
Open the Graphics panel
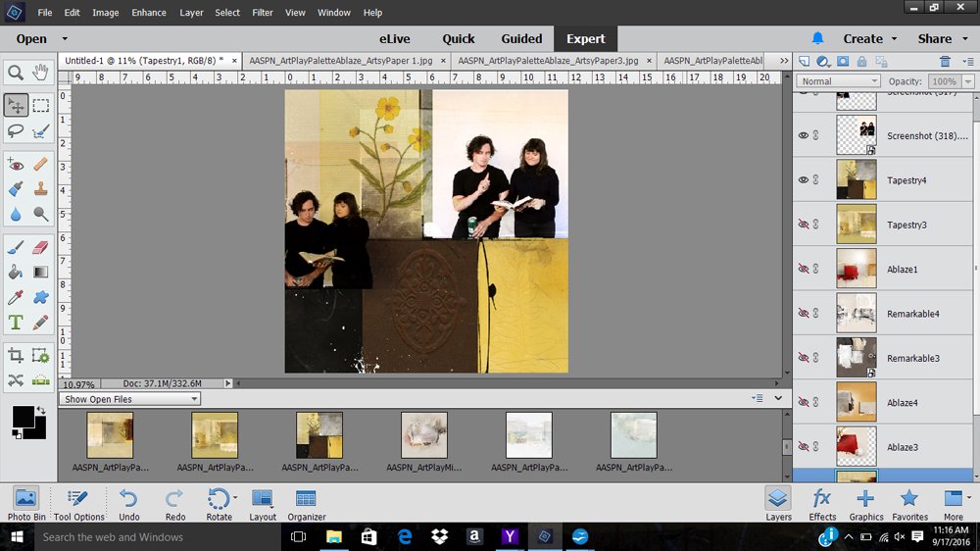click(866, 504)
